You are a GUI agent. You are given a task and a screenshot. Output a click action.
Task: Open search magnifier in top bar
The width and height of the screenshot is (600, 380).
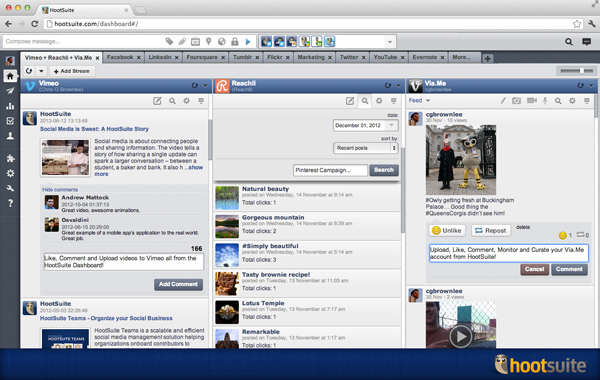[x=569, y=42]
